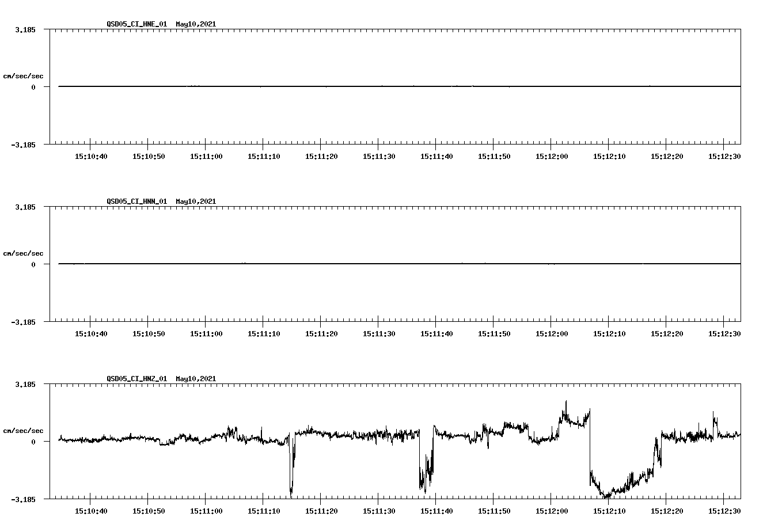782x532 pixels.
Task: Click the -3.185 label on the HNN plot
Action: click(x=23, y=322)
